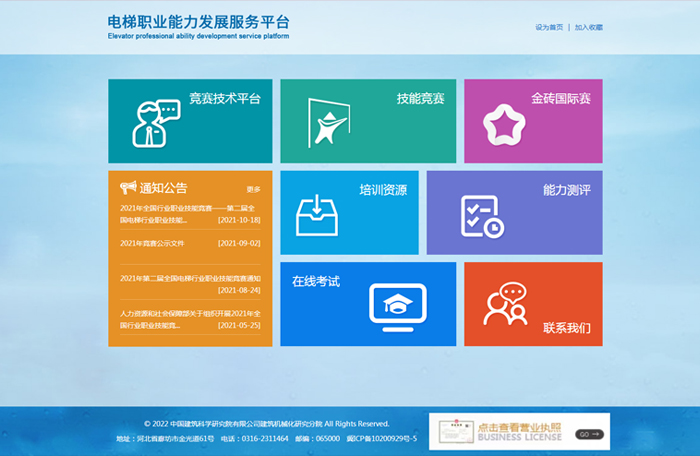Open the 2021年竞赛公示文件 notice
The width and height of the screenshot is (700, 456).
(152, 243)
